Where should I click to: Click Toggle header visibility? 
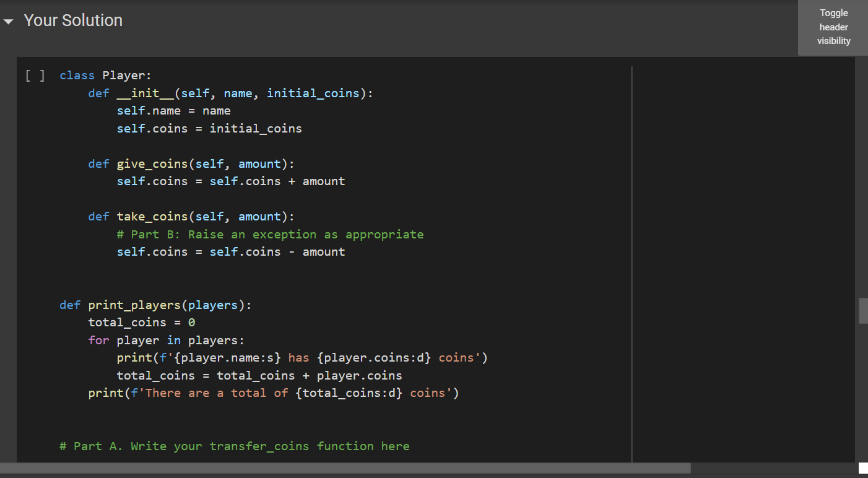pyautogui.click(x=833, y=27)
